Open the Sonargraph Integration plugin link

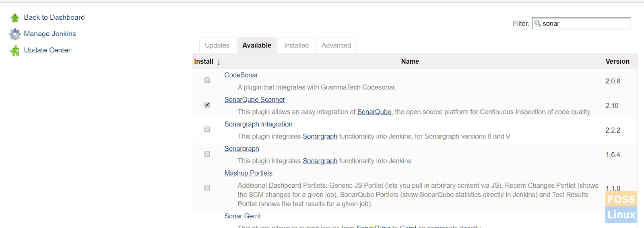pyautogui.click(x=258, y=124)
